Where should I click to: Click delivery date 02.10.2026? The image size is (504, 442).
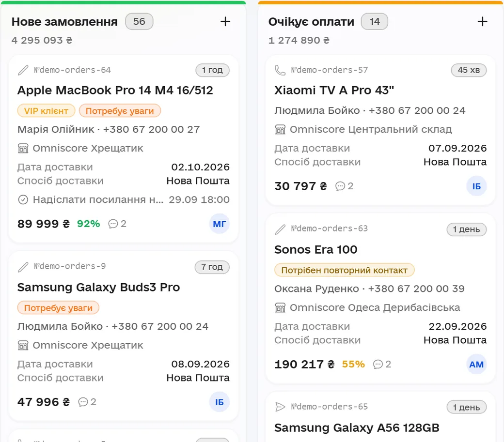(x=200, y=167)
